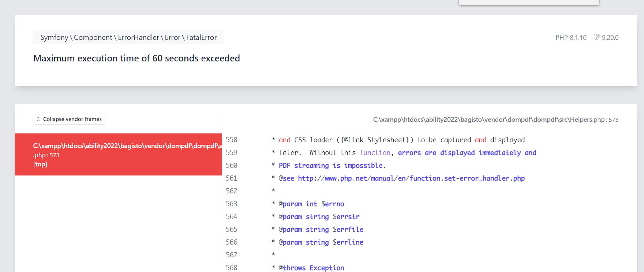Click line number 561 in code viewer

point(232,178)
